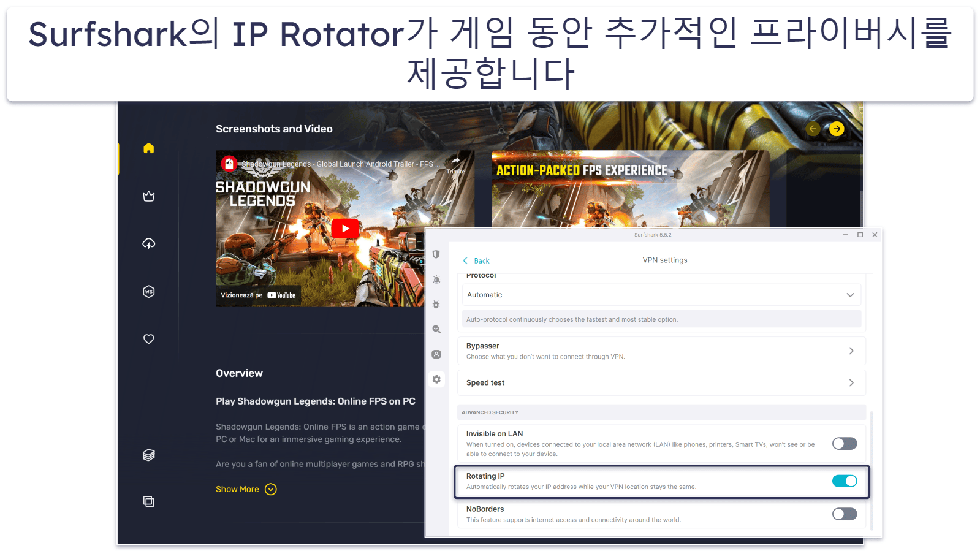Open Surfshark settings gear icon
This screenshot has height=551, width=980.
click(x=436, y=379)
